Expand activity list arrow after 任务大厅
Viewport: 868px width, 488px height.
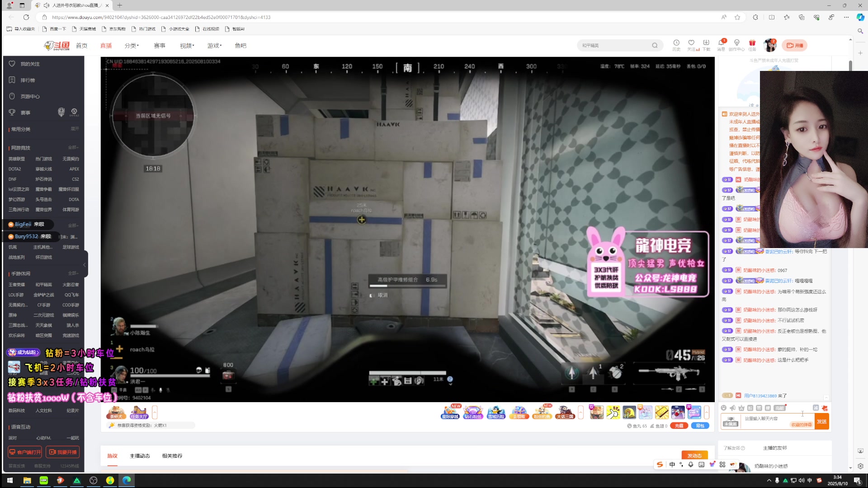point(155,412)
